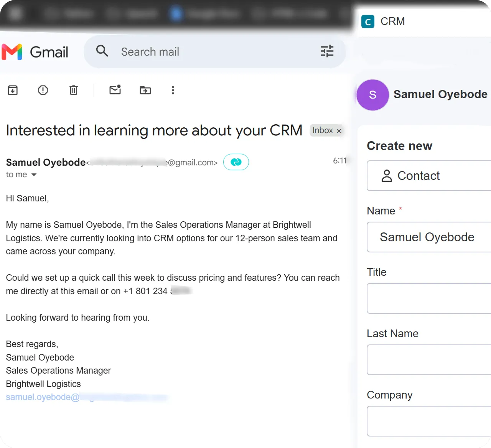The image size is (491, 448).
Task: Expand recipient details next to "to me"
Action: tap(34, 175)
